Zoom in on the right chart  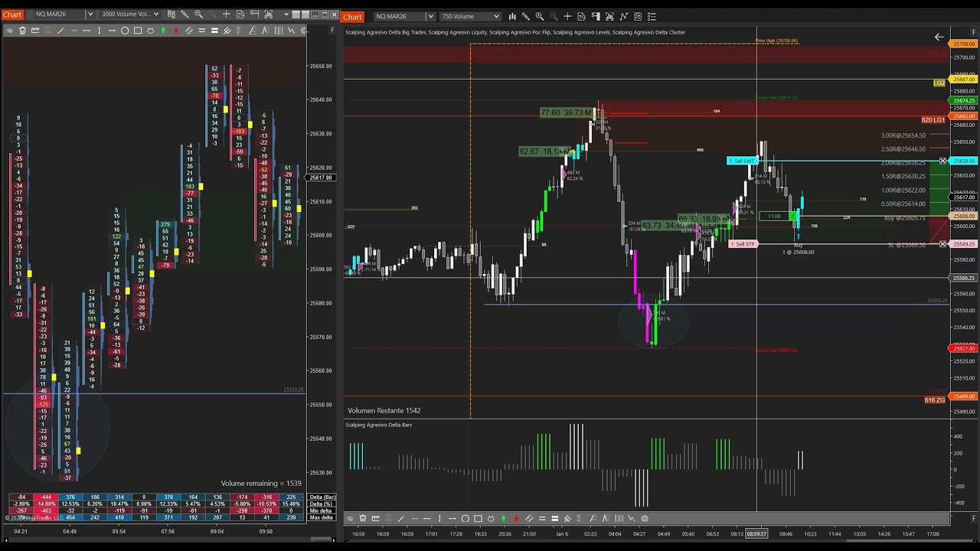coord(540,17)
